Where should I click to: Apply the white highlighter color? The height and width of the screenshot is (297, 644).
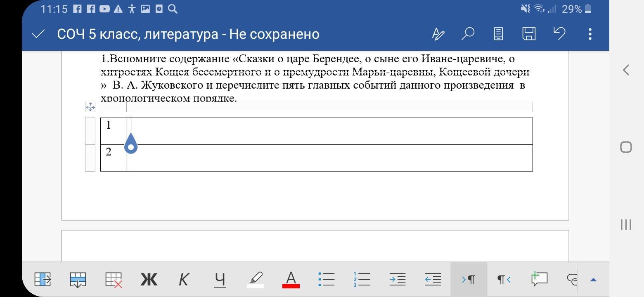(x=256, y=279)
